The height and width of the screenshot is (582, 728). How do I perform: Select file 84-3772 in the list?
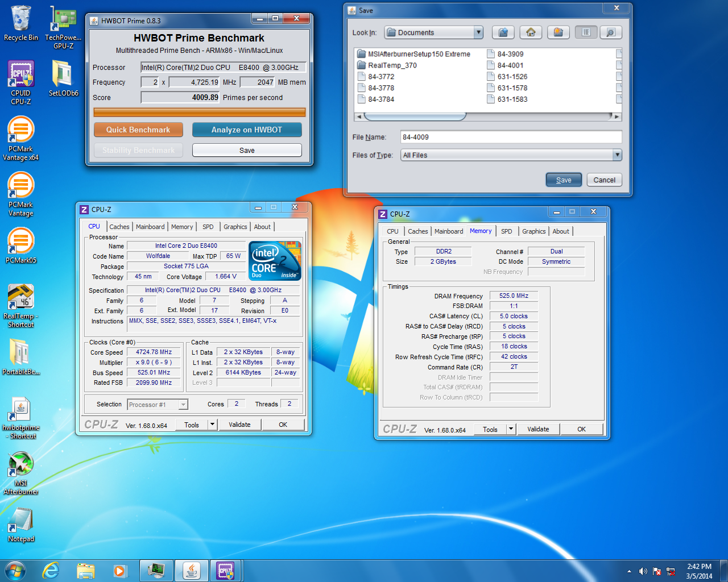[x=376, y=77]
